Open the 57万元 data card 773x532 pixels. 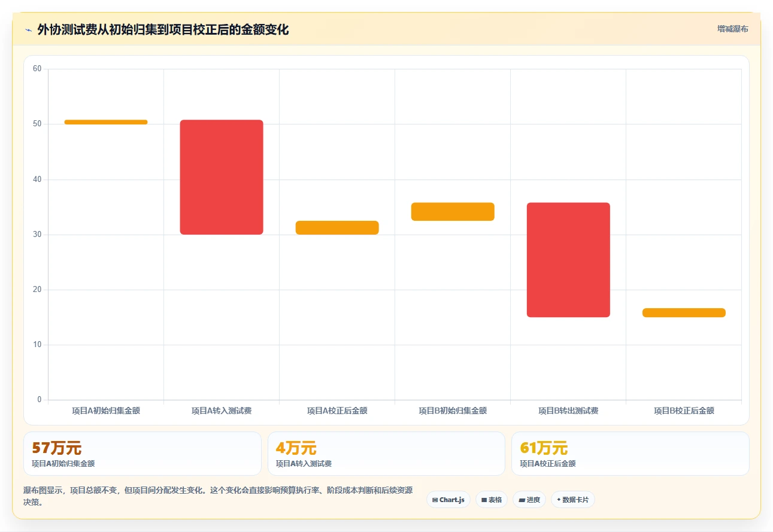143,454
